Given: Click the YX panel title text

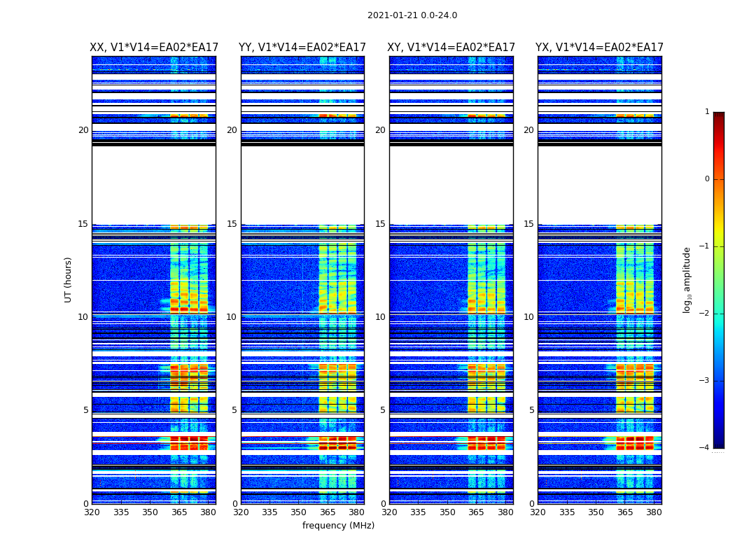Looking at the screenshot, I should (599, 48).
